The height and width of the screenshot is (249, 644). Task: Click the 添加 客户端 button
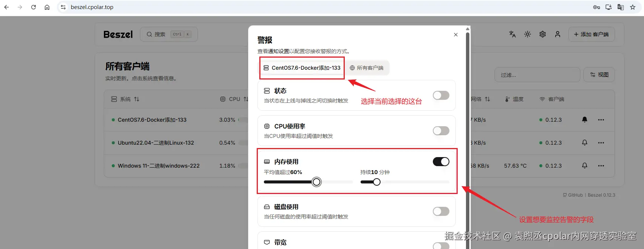[591, 34]
